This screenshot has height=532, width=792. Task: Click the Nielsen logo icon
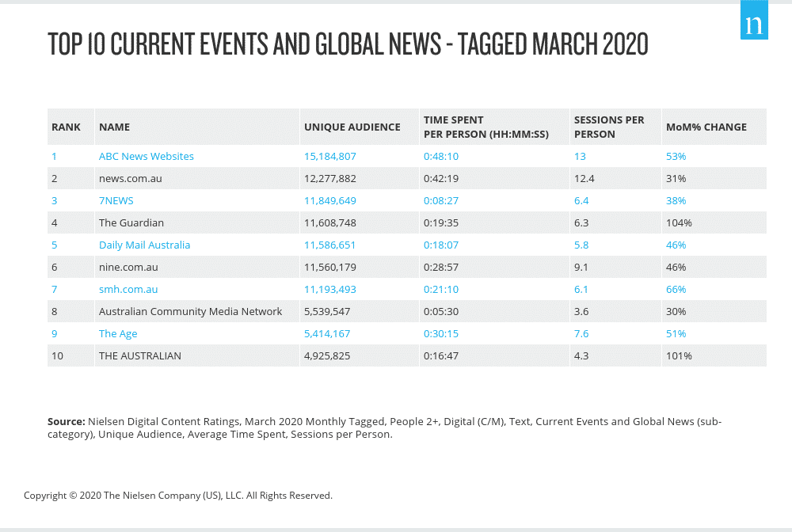click(753, 24)
